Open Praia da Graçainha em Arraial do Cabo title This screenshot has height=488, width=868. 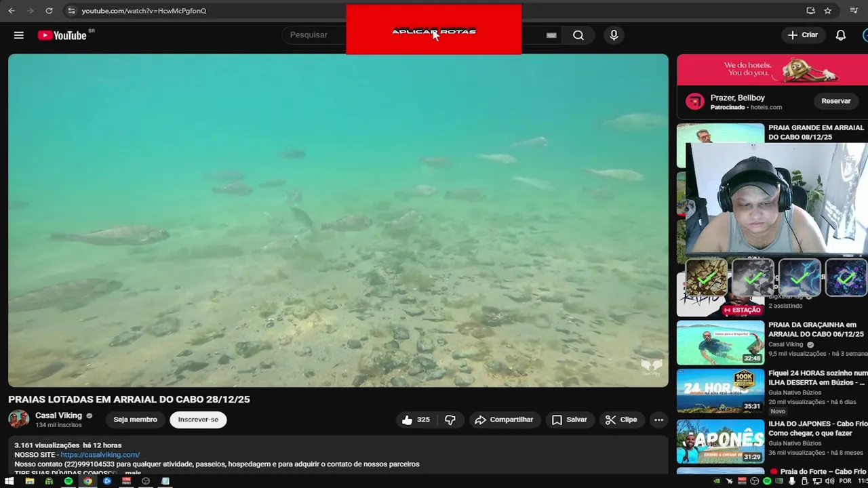pos(816,329)
